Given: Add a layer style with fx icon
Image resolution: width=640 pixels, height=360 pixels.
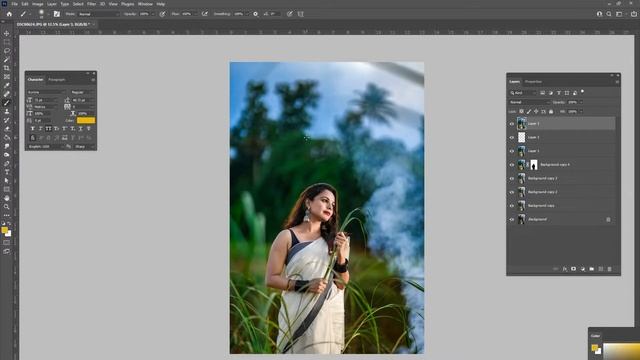Looking at the screenshot, I should coord(565,269).
